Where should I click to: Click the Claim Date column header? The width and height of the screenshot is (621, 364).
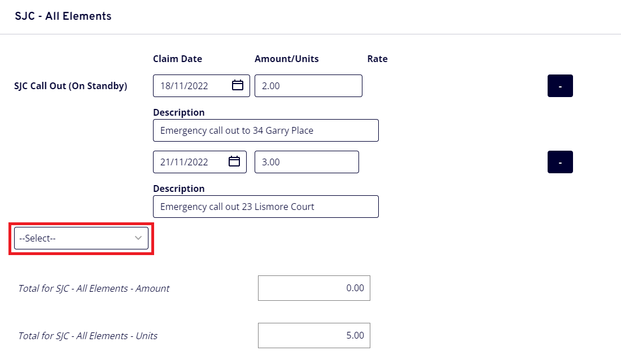point(177,59)
